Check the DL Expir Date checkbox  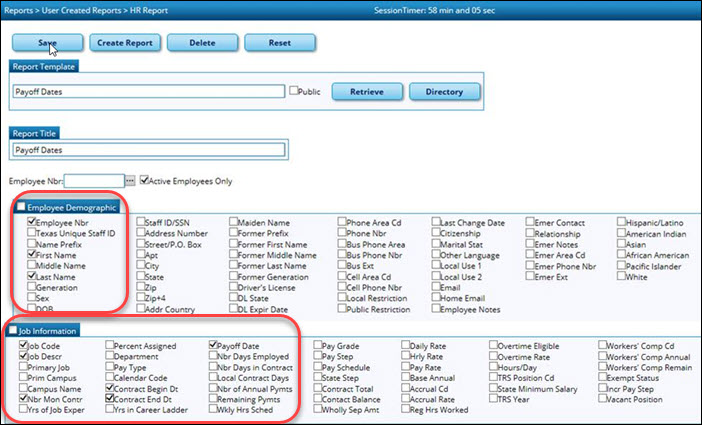(x=233, y=308)
